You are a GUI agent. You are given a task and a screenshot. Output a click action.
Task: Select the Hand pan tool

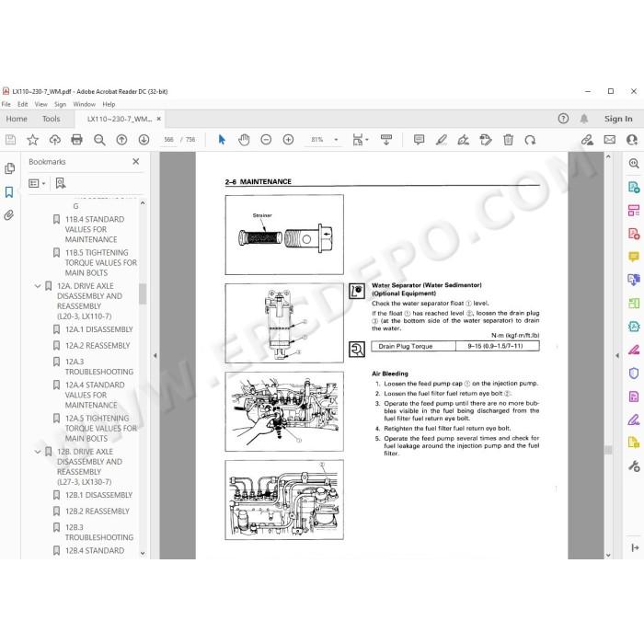coord(244,140)
